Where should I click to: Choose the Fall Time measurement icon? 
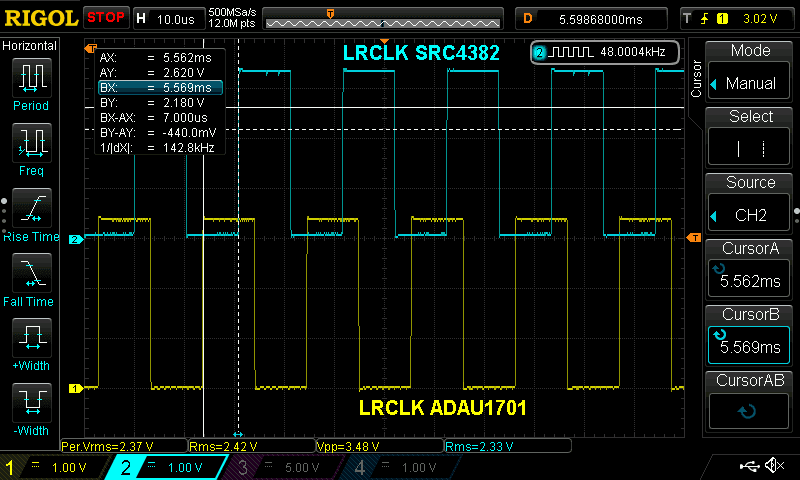pyautogui.click(x=31, y=273)
